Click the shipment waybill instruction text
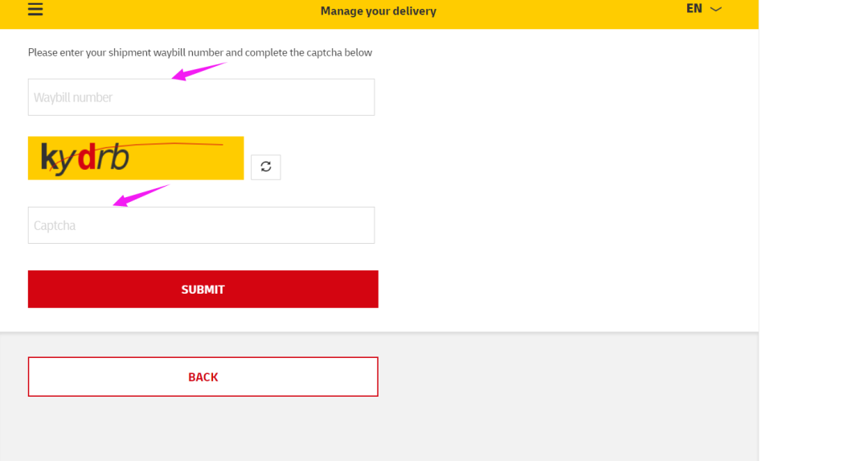 click(200, 52)
